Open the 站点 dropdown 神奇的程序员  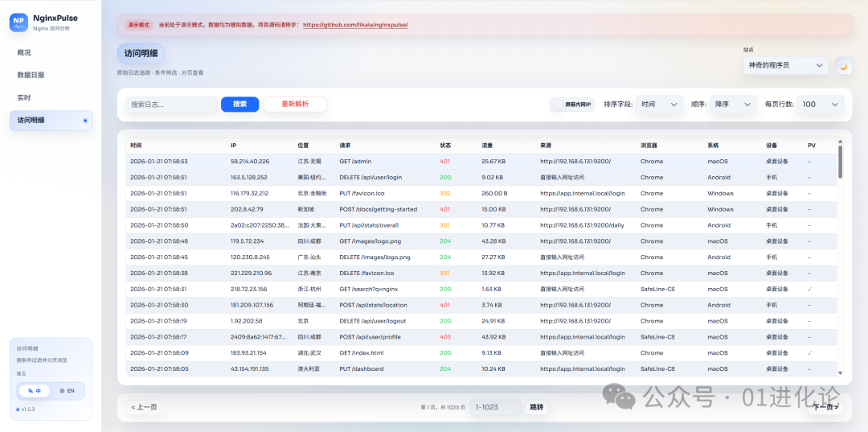coord(785,65)
